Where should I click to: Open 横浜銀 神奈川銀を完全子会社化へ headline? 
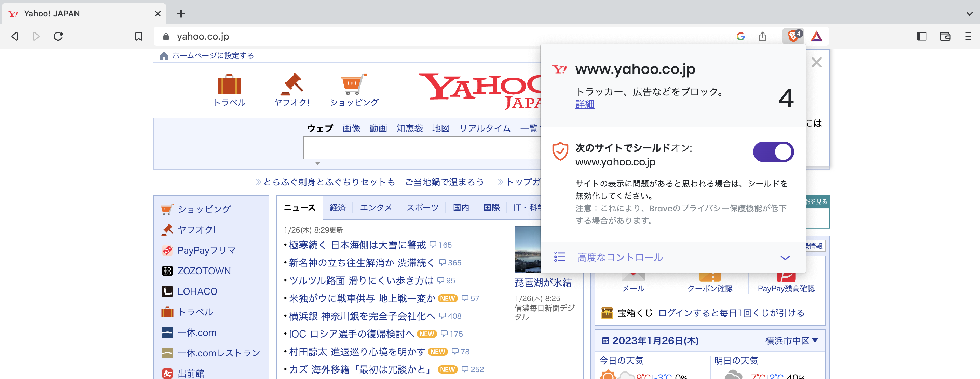pyautogui.click(x=362, y=316)
